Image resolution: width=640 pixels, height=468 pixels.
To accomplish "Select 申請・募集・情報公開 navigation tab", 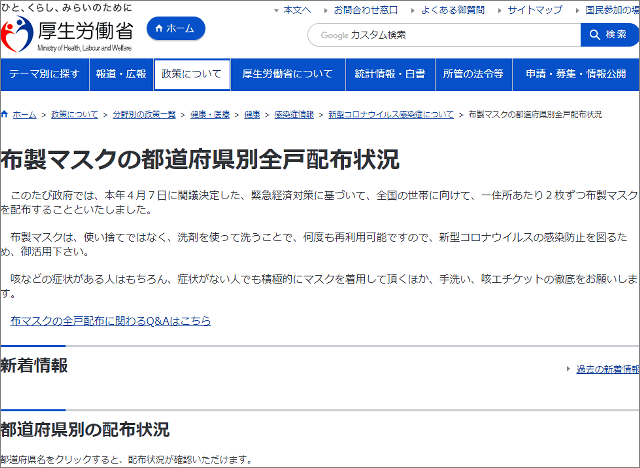I will click(575, 75).
